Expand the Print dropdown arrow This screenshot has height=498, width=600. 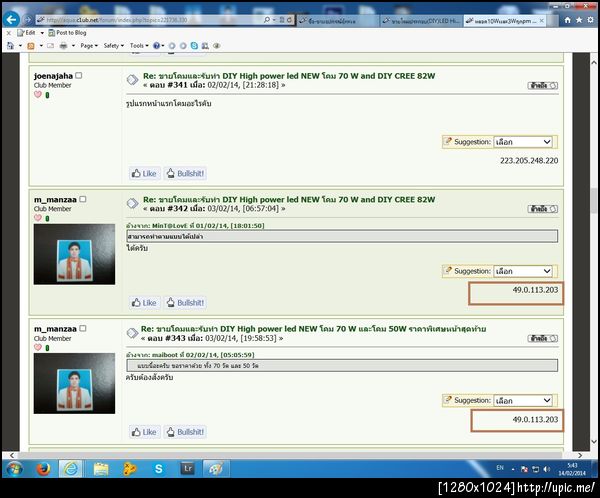73,46
